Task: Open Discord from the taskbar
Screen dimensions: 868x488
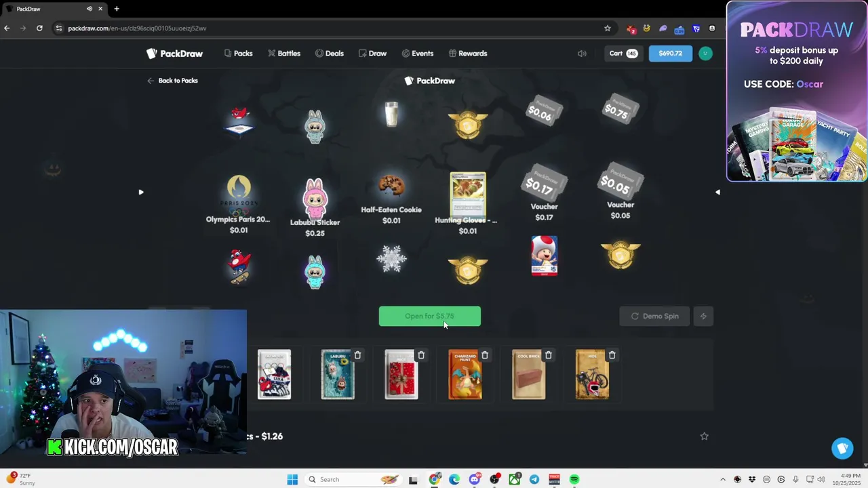Action: click(x=475, y=479)
